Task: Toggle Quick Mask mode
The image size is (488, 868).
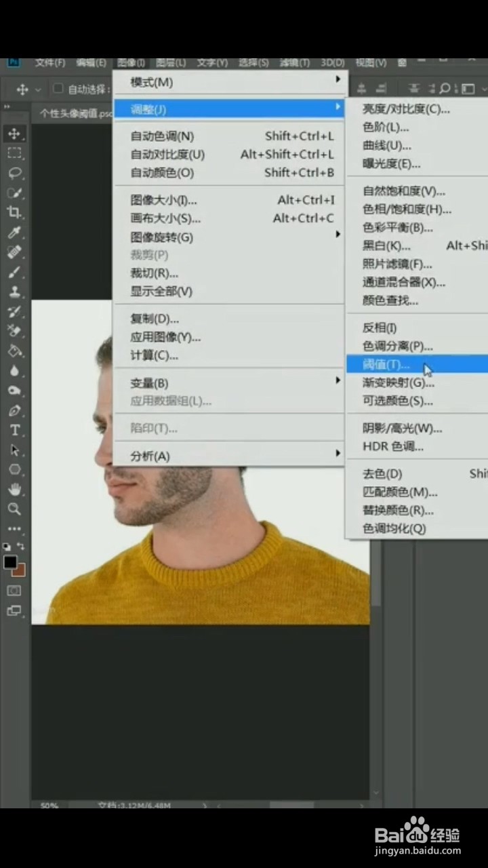Action: click(14, 591)
